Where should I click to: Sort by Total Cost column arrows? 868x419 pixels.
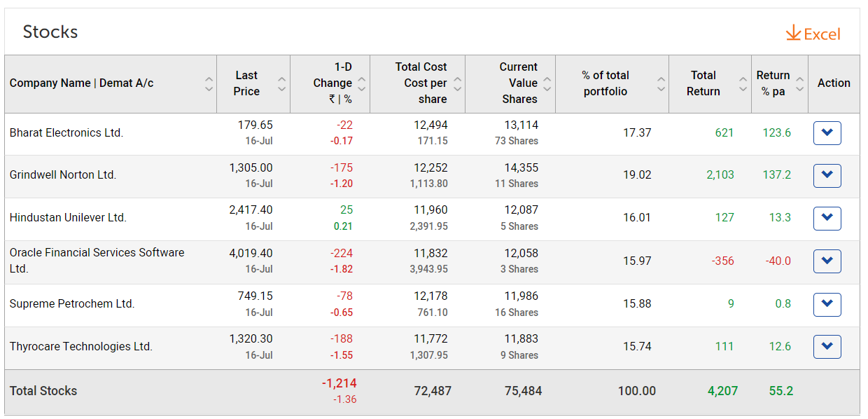pos(457,84)
